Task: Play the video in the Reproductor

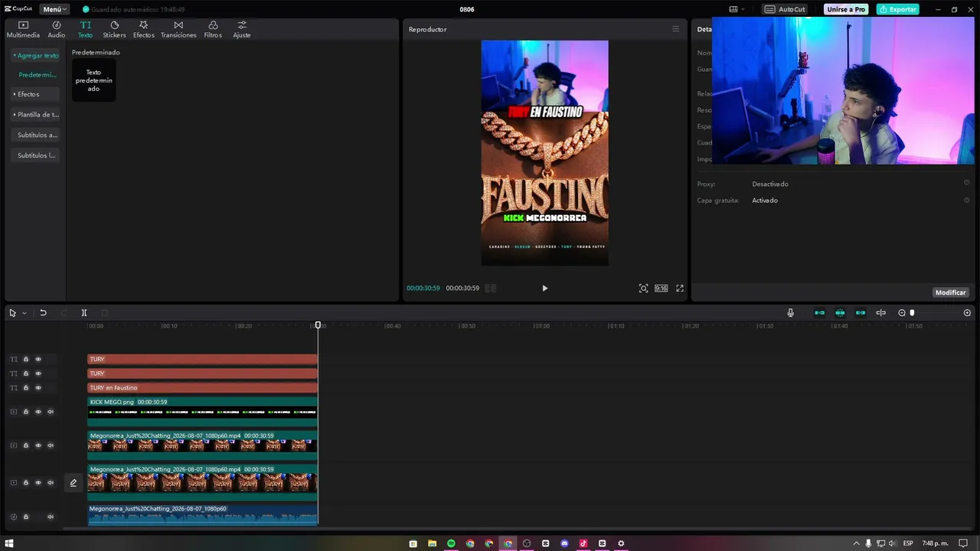Action: [x=544, y=289]
